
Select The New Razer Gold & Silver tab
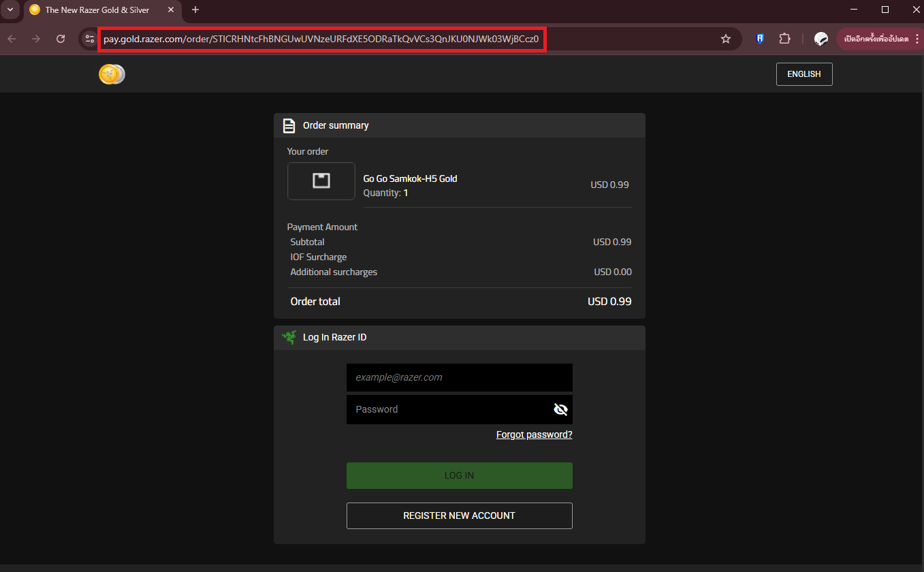[x=102, y=10]
